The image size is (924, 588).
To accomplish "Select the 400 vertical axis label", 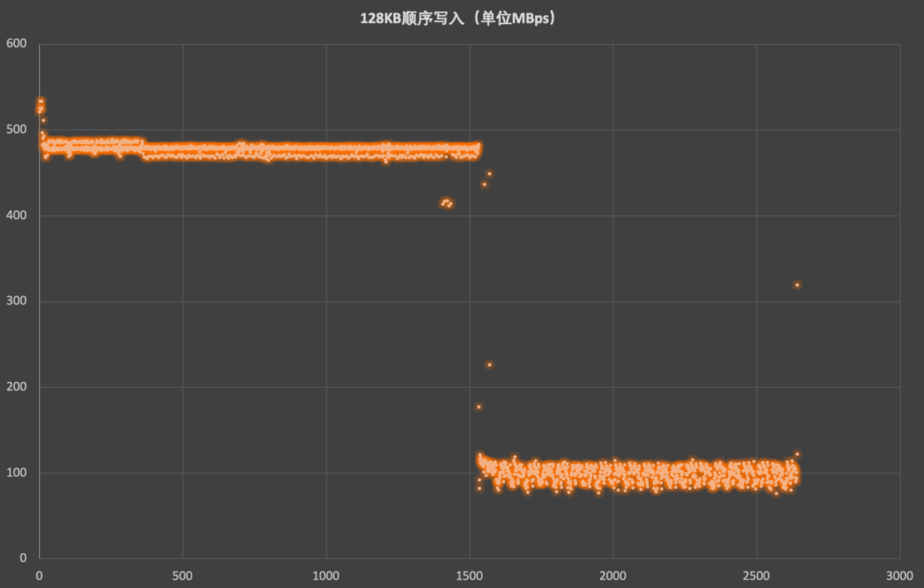I will [16, 216].
